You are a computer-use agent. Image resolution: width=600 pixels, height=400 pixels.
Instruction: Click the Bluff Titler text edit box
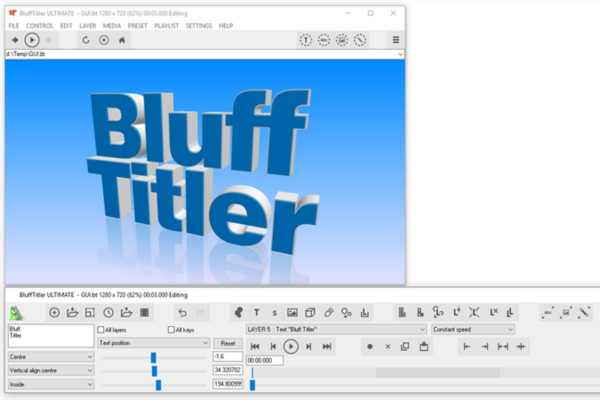click(x=51, y=336)
